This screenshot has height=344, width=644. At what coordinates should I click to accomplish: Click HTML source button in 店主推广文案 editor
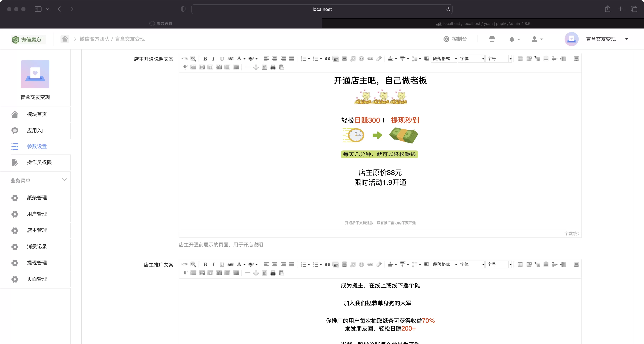185,264
